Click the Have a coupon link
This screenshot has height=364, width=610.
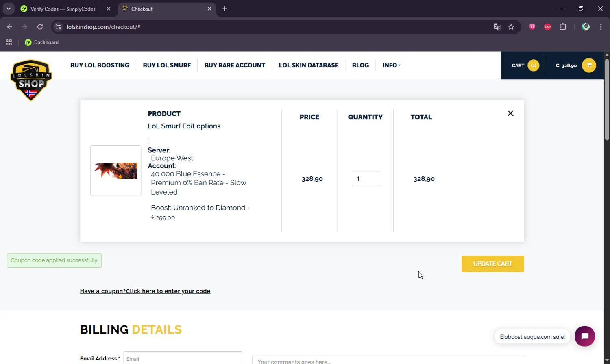[145, 291]
